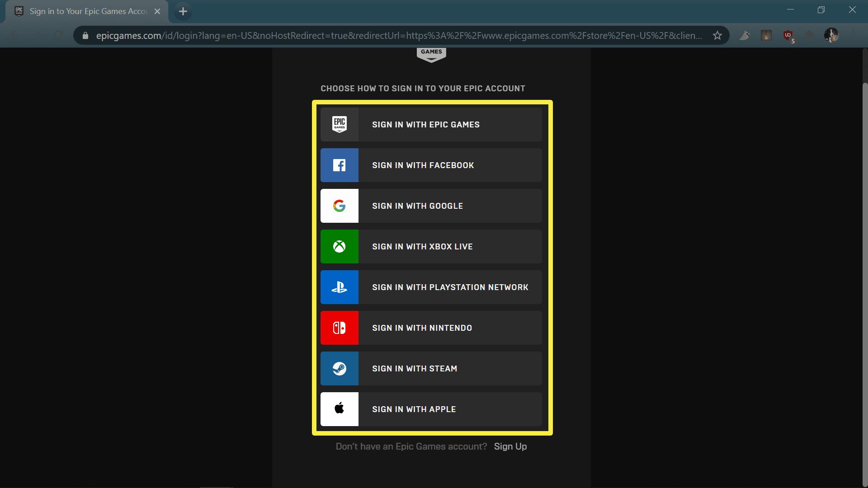Viewport: 868px width, 488px height.
Task: Choose Sign in with Google
Action: pyautogui.click(x=431, y=206)
